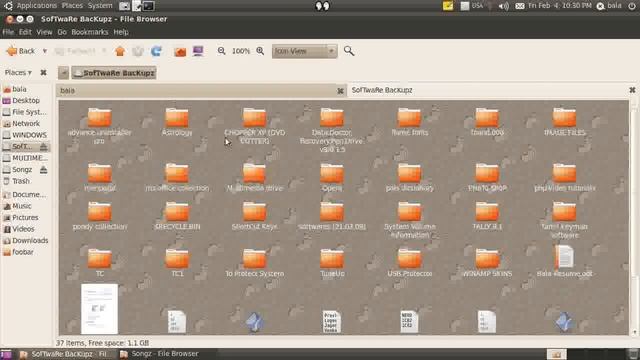
Task: Open the Help menu
Action: point(121,32)
